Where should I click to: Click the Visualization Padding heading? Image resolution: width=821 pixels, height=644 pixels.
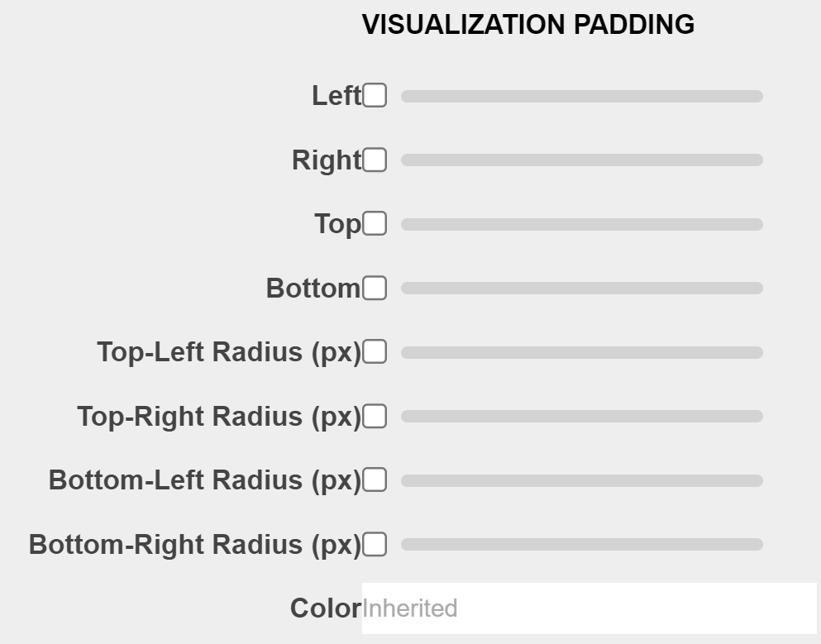pyautogui.click(x=527, y=25)
